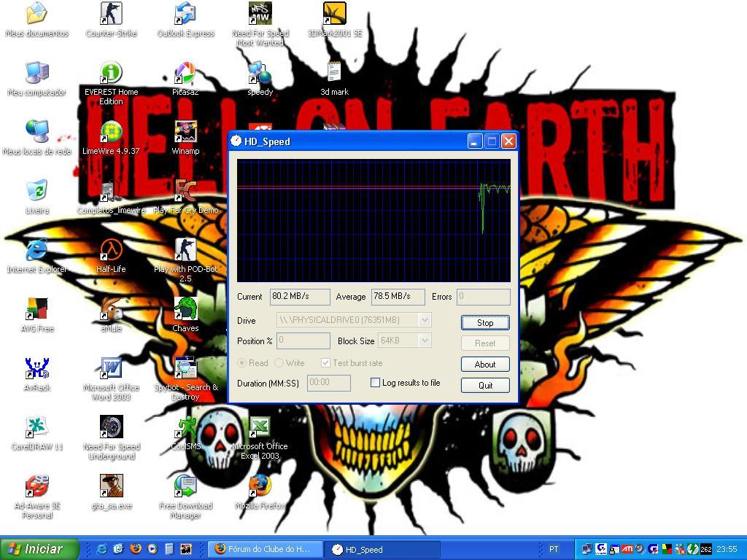Click the Reset button in HD_Speed
This screenshot has height=560, width=747.
click(485, 343)
